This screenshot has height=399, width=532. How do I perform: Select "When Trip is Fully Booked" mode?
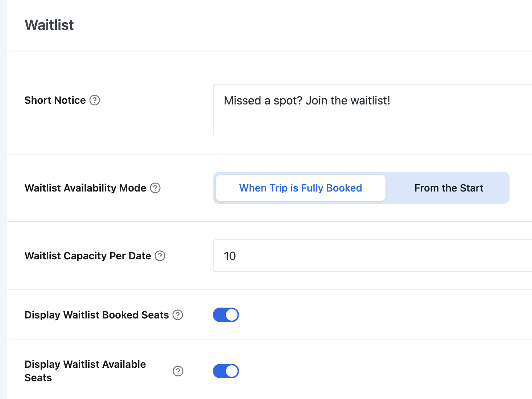click(300, 188)
